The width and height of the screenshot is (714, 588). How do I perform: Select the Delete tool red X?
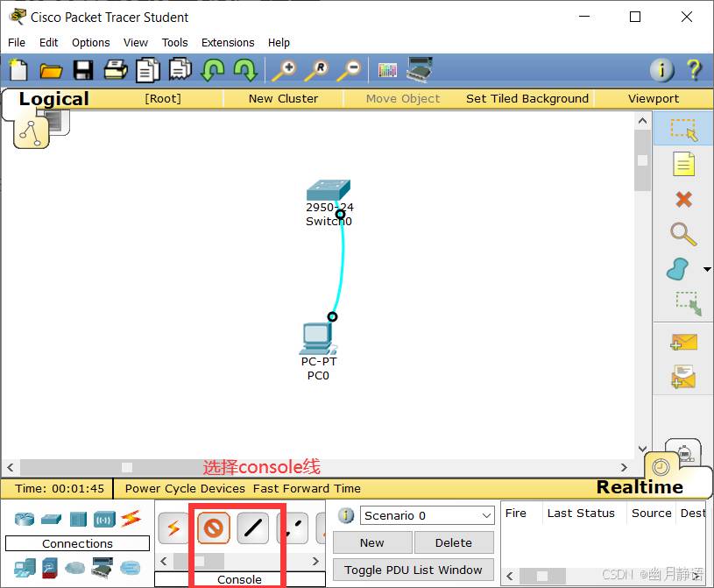(683, 200)
